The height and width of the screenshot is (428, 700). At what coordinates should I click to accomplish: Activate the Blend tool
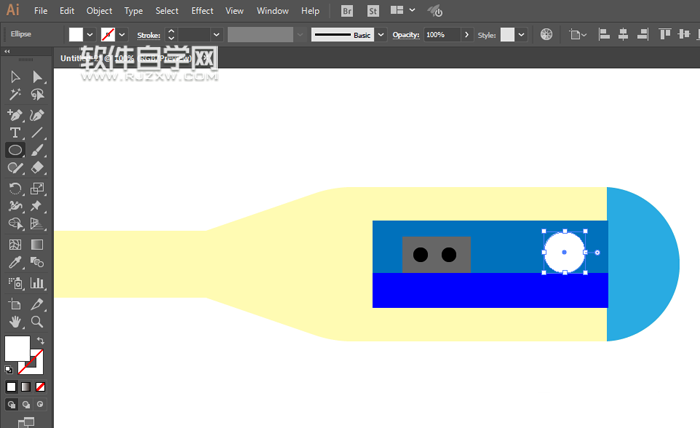tap(38, 262)
